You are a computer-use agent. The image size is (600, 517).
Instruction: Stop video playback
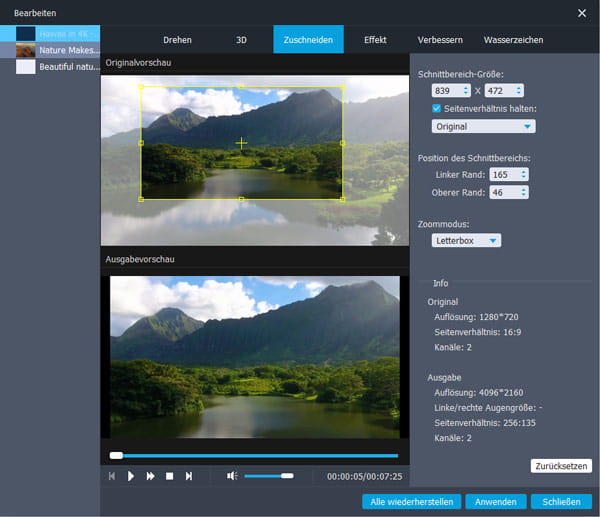point(169,476)
